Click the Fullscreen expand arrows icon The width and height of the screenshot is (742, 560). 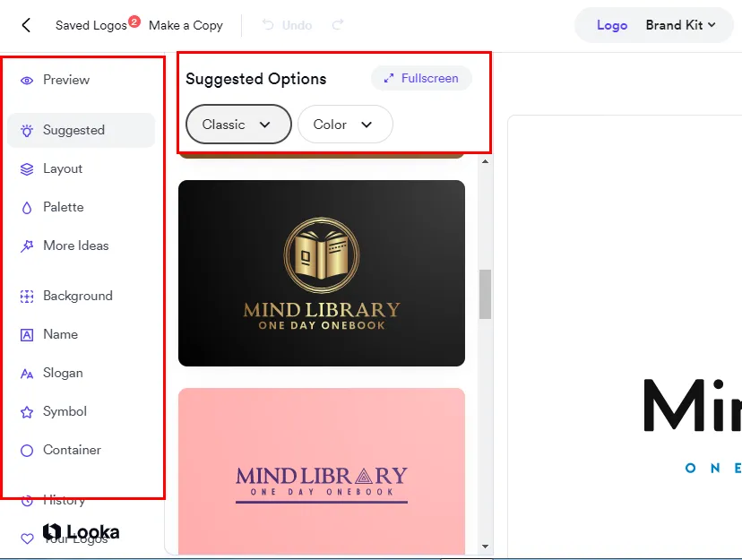coord(389,79)
